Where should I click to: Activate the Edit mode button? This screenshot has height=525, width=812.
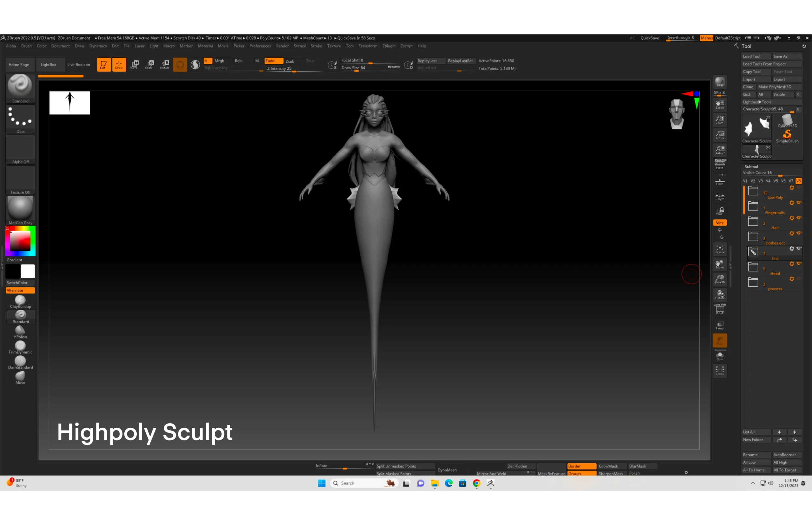pyautogui.click(x=103, y=64)
